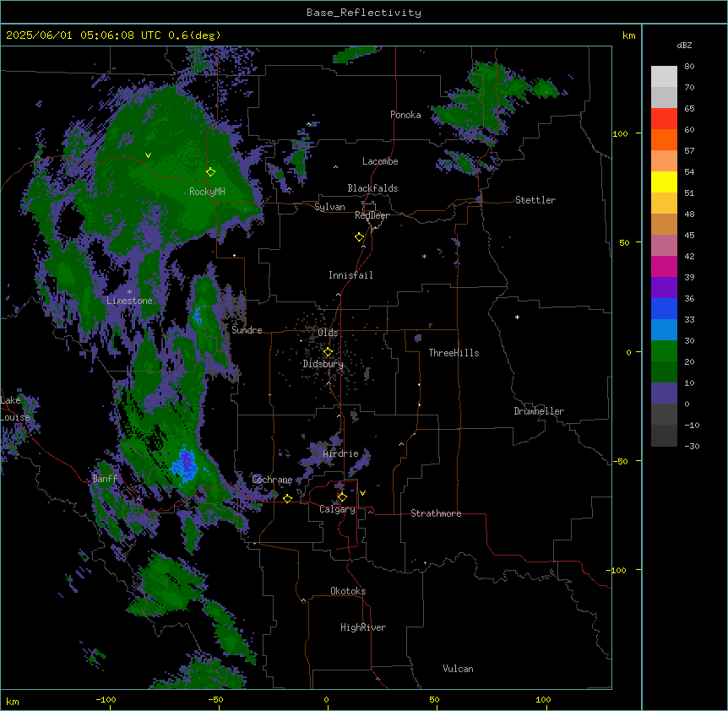The image size is (728, 711).
Task: Click the dBZ legend heading
Action: pyautogui.click(x=684, y=45)
